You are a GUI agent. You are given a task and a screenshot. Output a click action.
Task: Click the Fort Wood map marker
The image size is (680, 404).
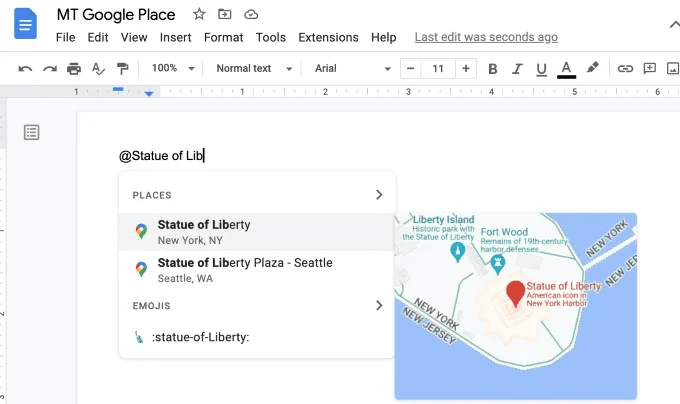(497, 264)
